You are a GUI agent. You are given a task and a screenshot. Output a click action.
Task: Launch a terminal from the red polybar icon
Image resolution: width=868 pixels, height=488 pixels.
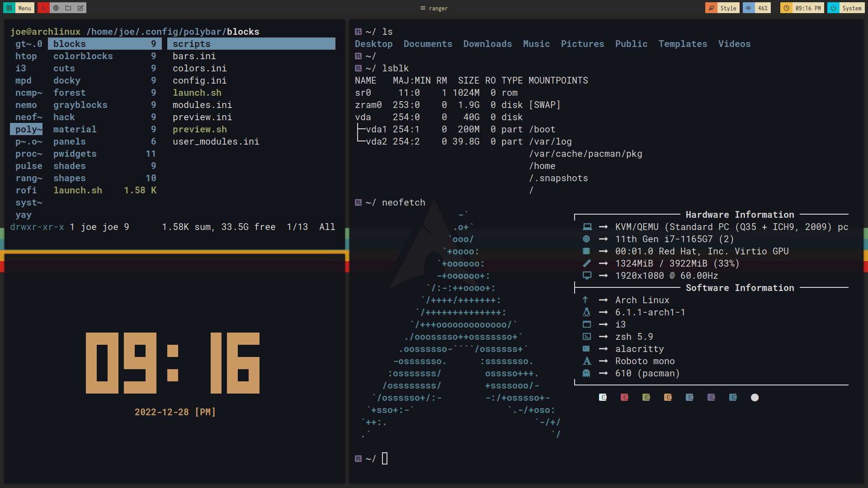tap(43, 8)
